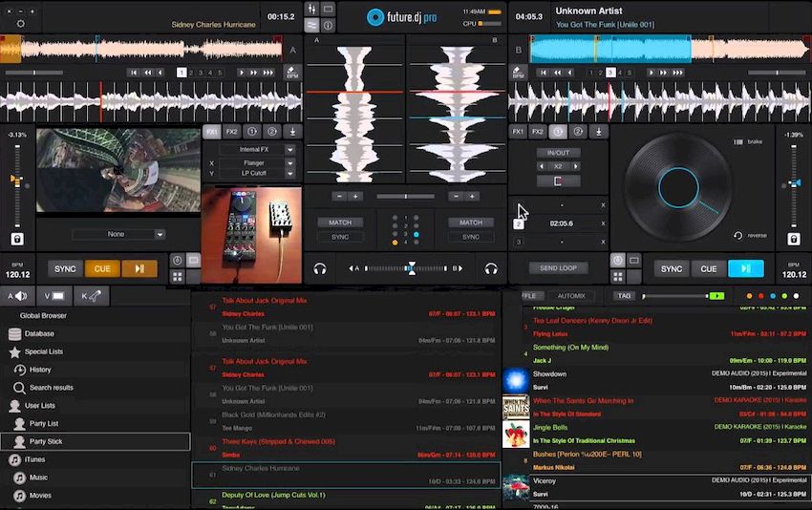The width and height of the screenshot is (812, 510).
Task: Select the Showdown track thumbnail
Action: tap(516, 380)
